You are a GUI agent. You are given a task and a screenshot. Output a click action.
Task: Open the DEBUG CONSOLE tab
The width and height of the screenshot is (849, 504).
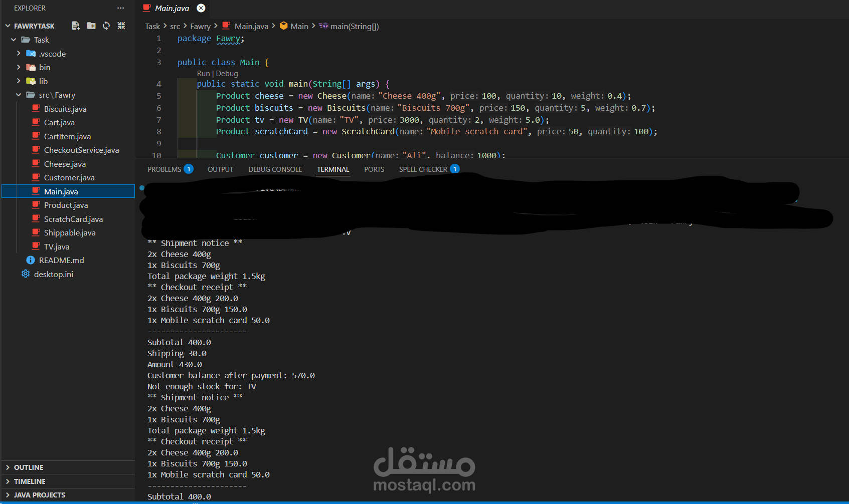coord(275,169)
